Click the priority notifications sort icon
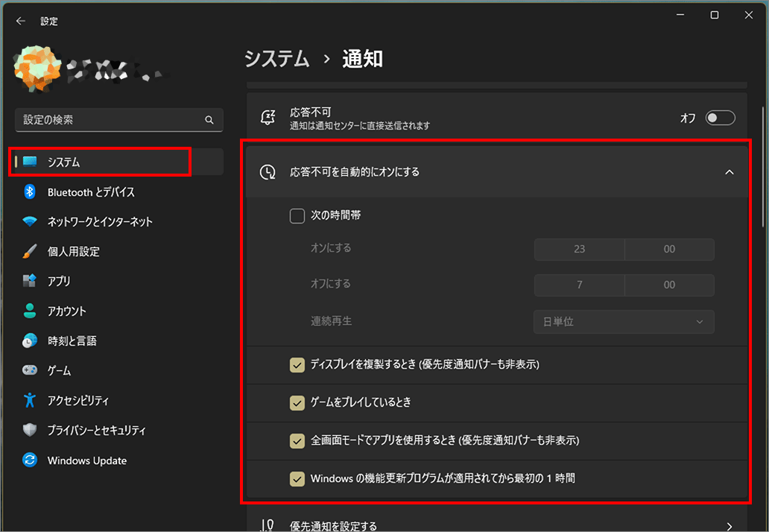This screenshot has height=532, width=769. pyautogui.click(x=268, y=525)
